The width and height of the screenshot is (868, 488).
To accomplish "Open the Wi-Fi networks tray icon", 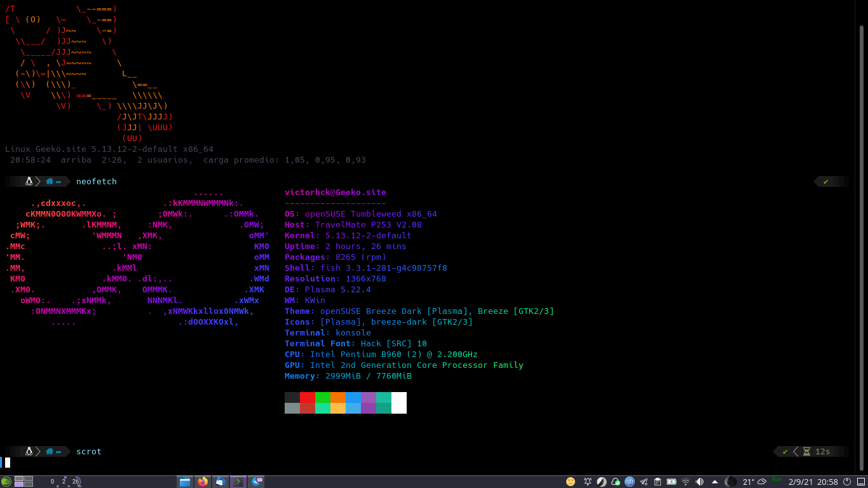I will (x=686, y=482).
